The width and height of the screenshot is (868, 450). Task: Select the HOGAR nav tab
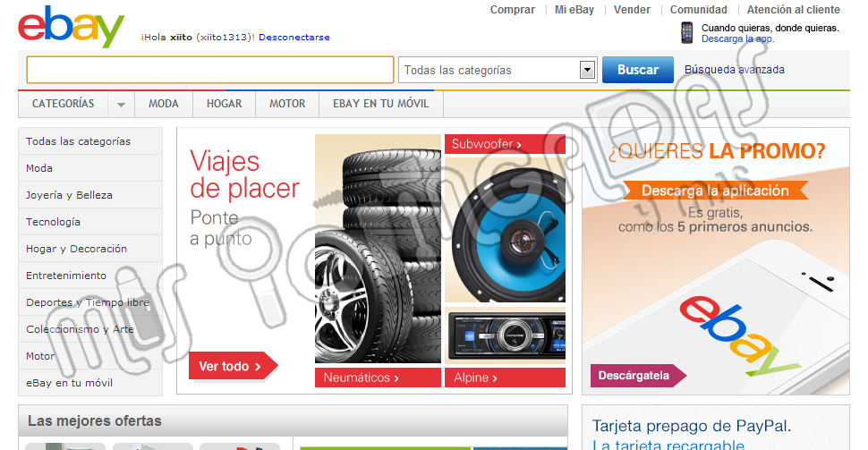coord(225,104)
